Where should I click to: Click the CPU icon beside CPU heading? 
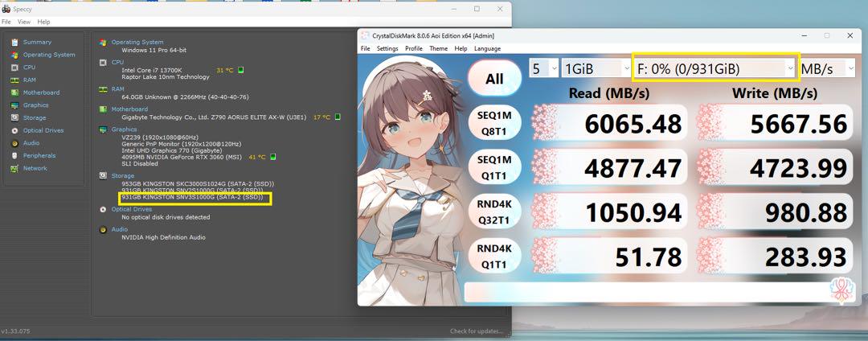103,63
